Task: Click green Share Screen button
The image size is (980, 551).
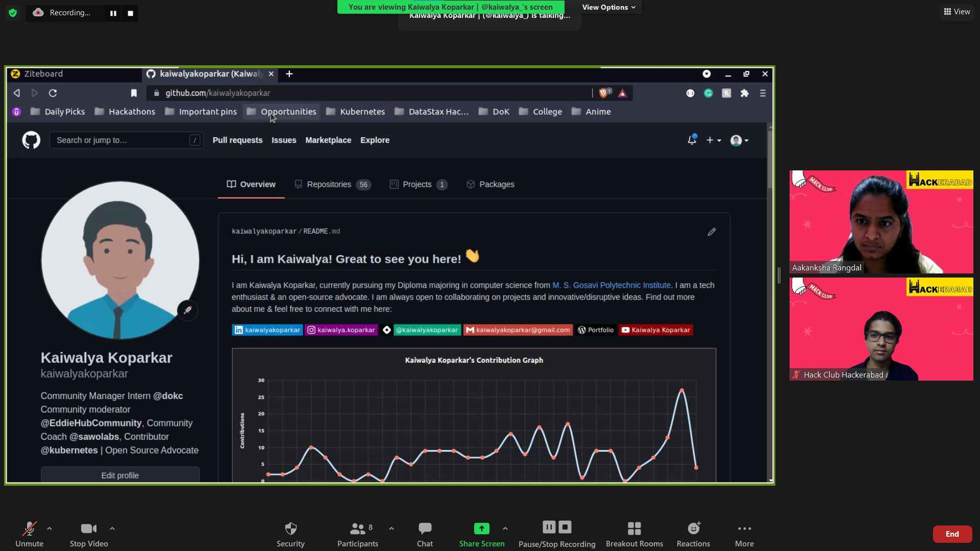Action: point(482,534)
